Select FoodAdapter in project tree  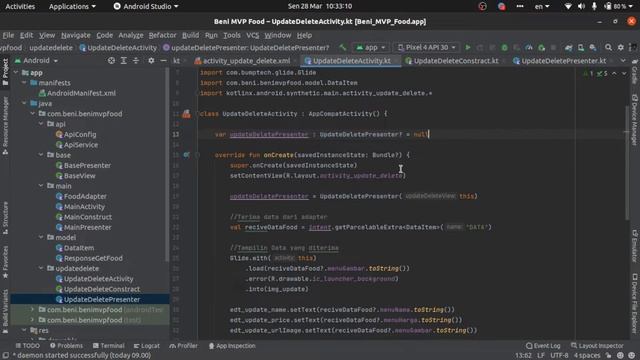[81, 196]
